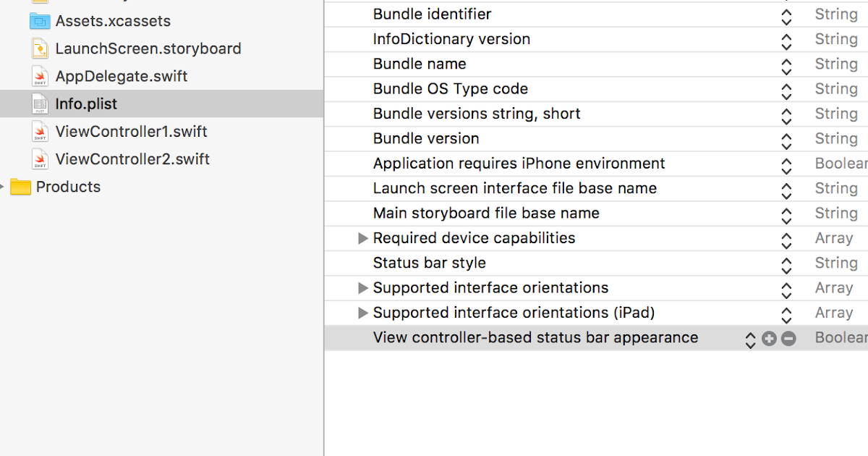Image resolution: width=868 pixels, height=456 pixels.
Task: Open Status bar style key stepper
Action: click(x=786, y=263)
